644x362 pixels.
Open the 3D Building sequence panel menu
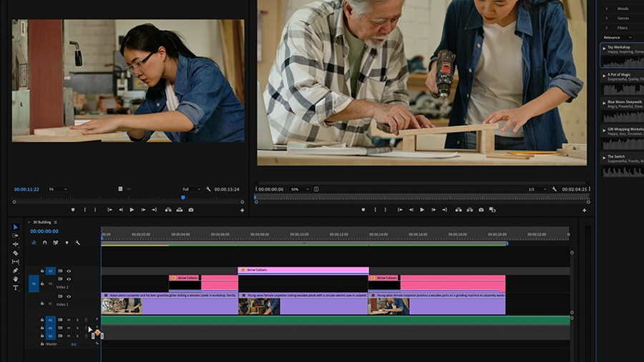(x=55, y=222)
